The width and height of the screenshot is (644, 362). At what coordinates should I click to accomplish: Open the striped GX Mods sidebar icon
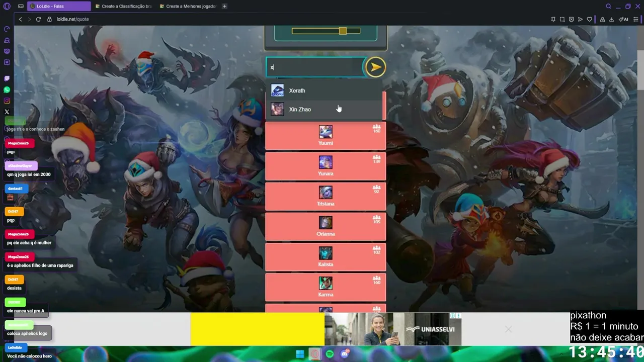[x=7, y=51]
